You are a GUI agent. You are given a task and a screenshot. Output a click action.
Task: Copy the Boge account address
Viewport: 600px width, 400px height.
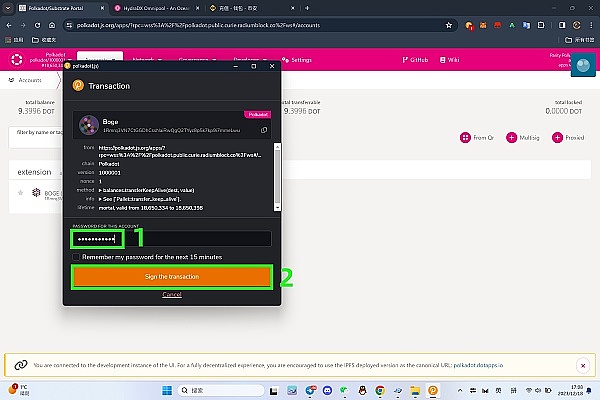pos(264,130)
